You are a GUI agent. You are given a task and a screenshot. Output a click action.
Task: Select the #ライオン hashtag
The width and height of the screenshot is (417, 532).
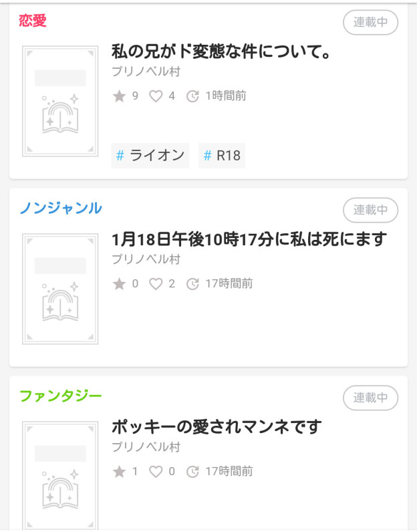pos(150,156)
